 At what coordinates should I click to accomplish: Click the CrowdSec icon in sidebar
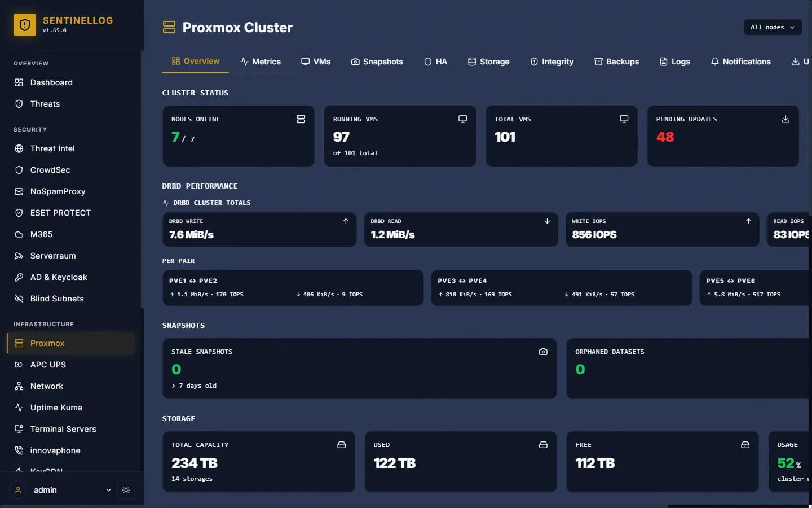pyautogui.click(x=19, y=170)
